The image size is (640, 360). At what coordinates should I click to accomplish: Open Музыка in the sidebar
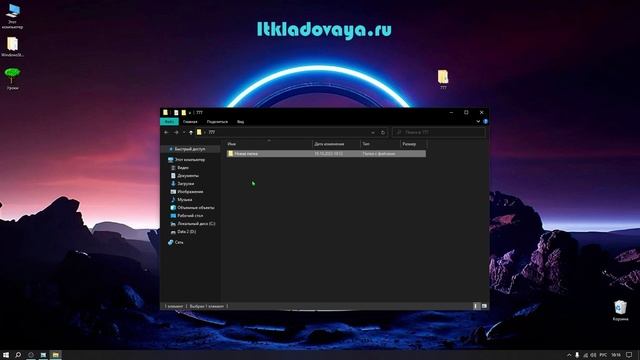184,200
